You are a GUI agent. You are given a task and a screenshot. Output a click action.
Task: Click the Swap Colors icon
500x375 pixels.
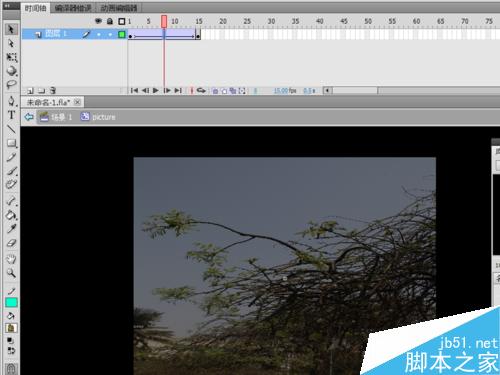(11, 350)
